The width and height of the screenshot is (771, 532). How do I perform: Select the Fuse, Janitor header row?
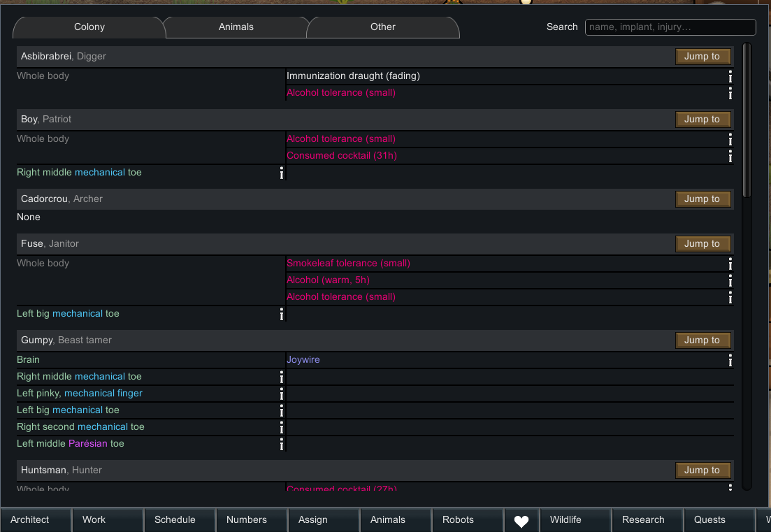[x=375, y=244]
